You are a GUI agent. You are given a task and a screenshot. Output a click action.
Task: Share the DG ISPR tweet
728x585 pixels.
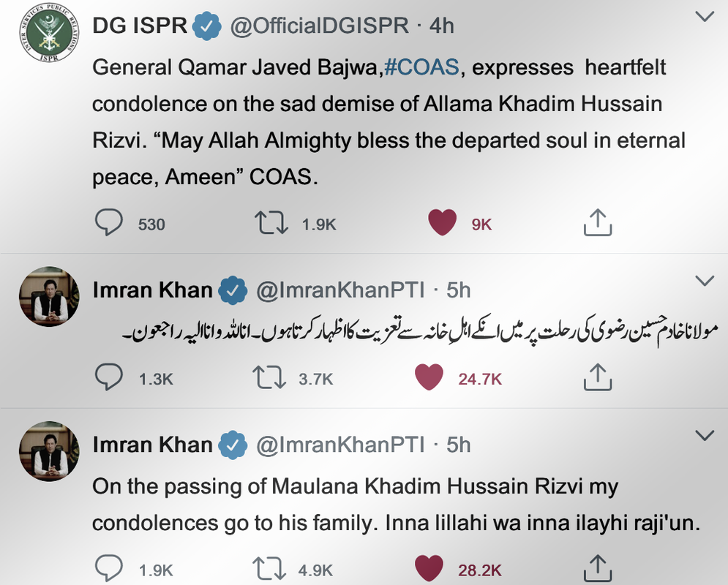[597, 223]
